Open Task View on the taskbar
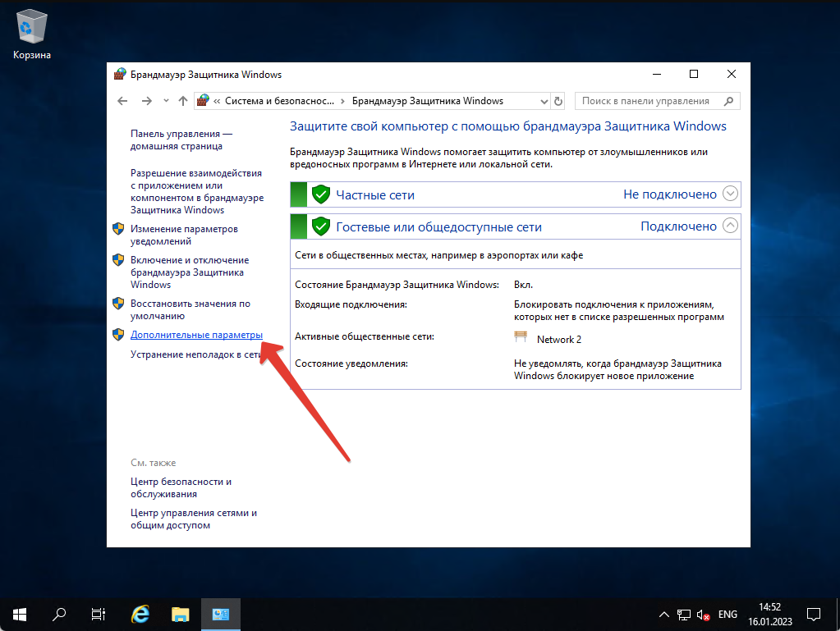 pyautogui.click(x=98, y=615)
